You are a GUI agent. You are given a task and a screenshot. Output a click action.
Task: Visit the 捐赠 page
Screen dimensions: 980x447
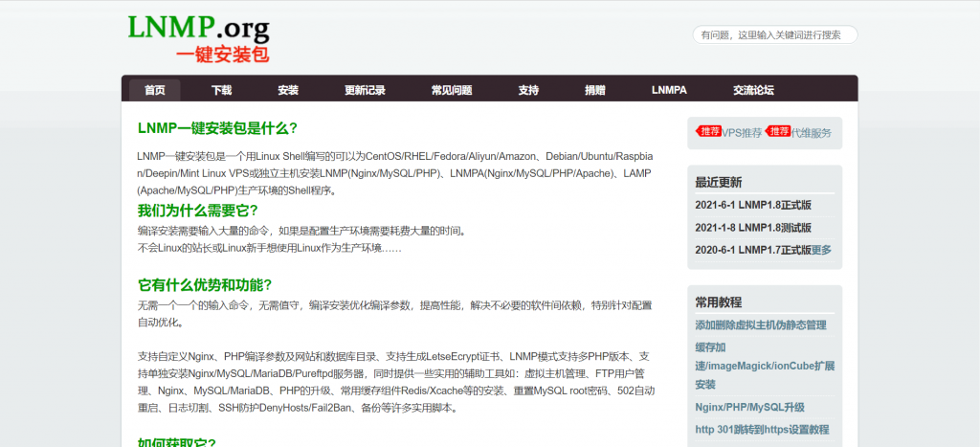click(595, 90)
